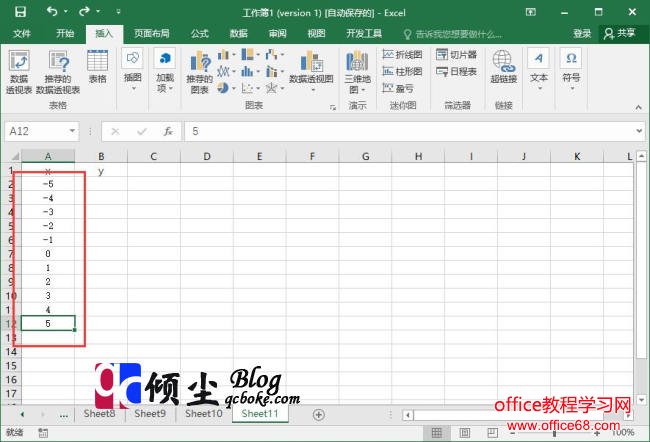Undo the last action

[x=52, y=11]
